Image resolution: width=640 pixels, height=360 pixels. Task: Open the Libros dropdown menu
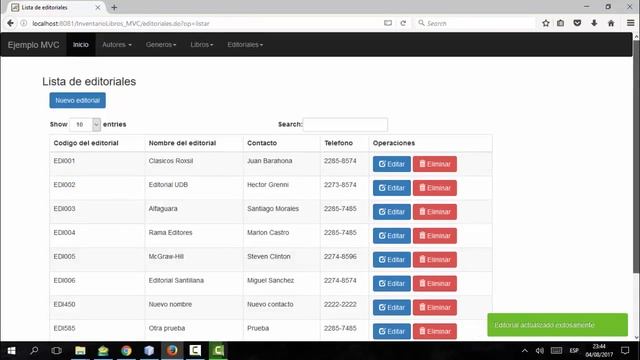(202, 44)
